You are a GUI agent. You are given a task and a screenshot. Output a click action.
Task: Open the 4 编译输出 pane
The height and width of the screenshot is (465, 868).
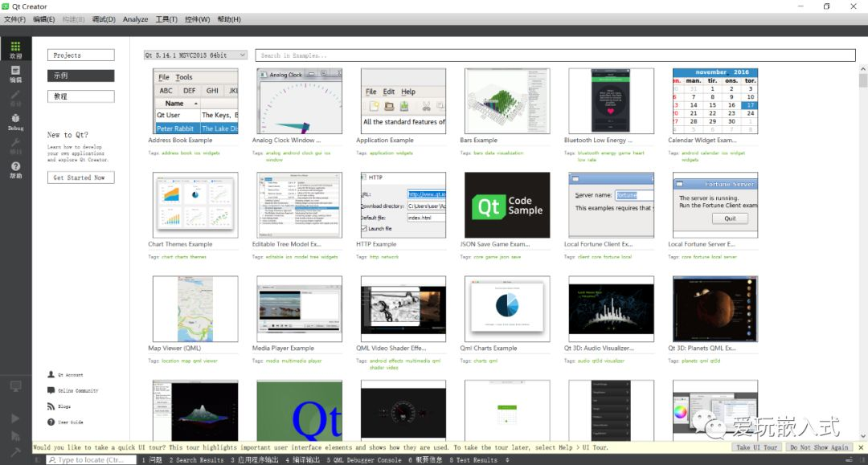coord(303,459)
